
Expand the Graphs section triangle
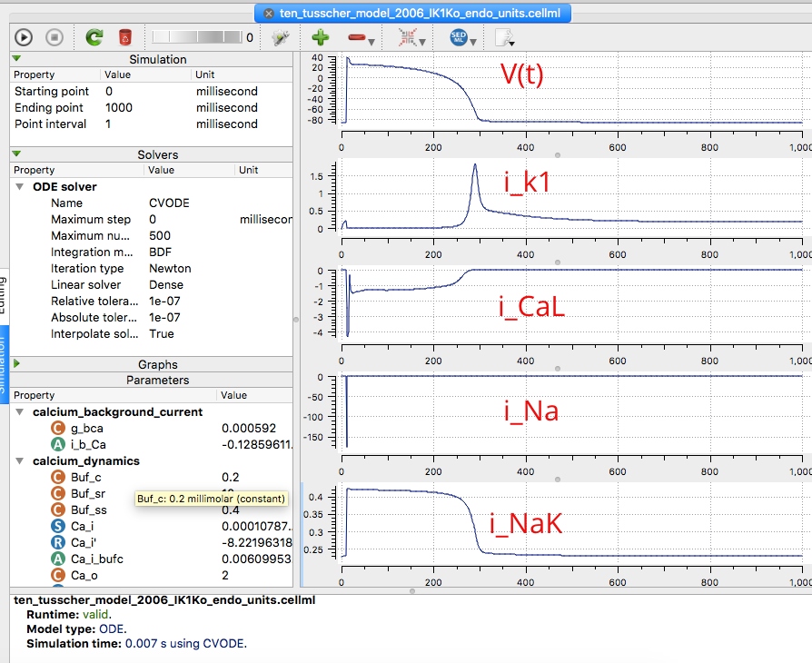(x=16, y=363)
